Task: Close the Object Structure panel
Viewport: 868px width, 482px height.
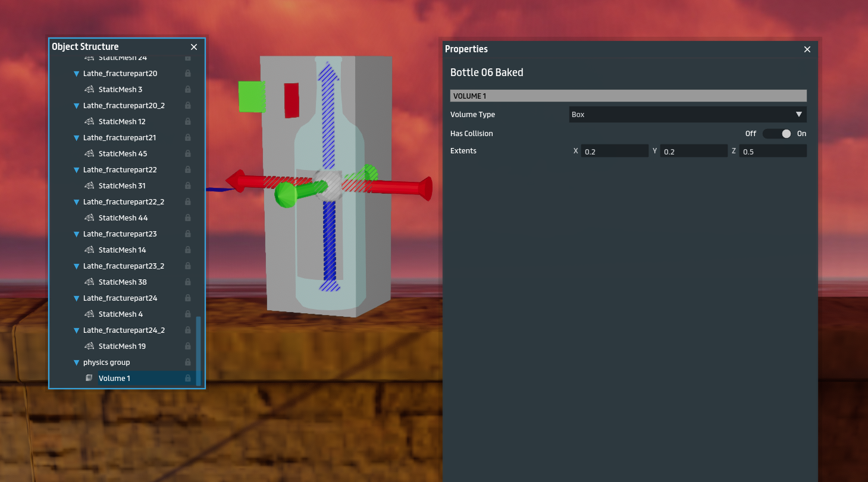Action: tap(194, 46)
